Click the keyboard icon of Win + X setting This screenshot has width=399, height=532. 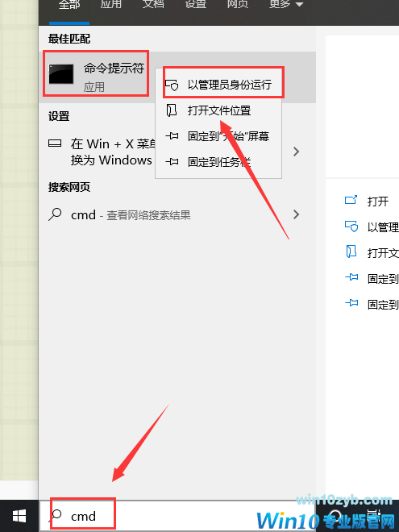(55, 143)
